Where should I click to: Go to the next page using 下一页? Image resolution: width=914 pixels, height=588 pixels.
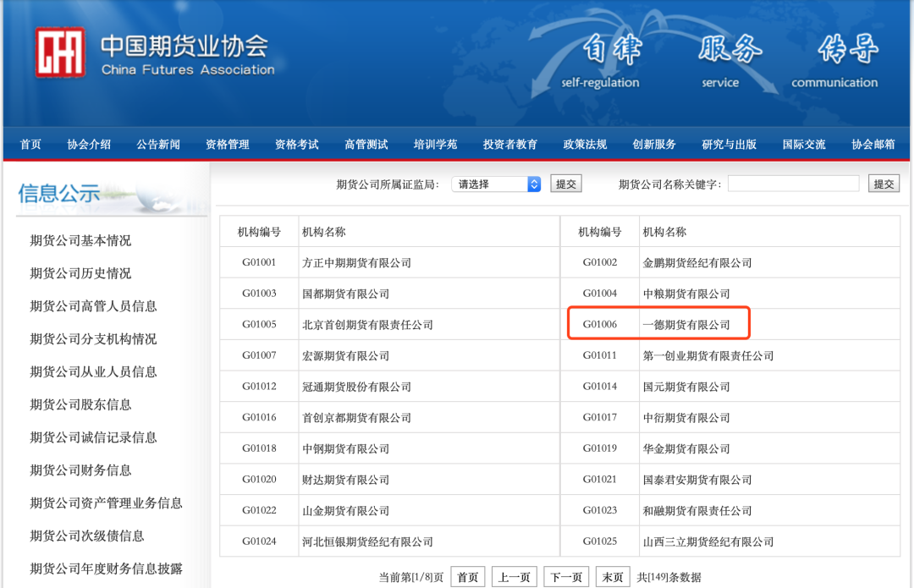pos(564,575)
